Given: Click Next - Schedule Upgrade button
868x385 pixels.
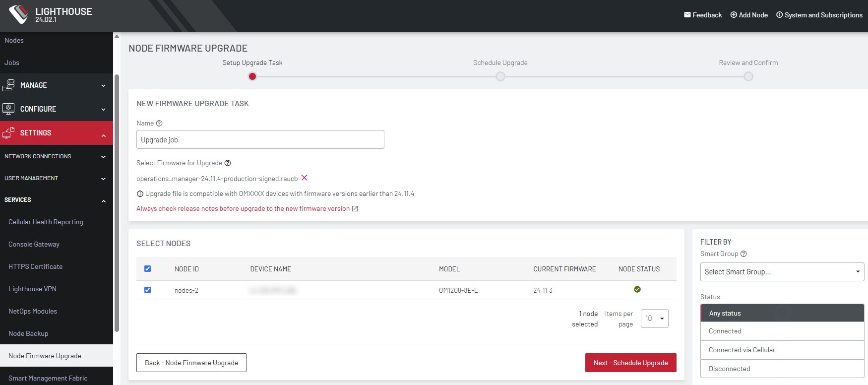Looking at the screenshot, I should [630, 363].
